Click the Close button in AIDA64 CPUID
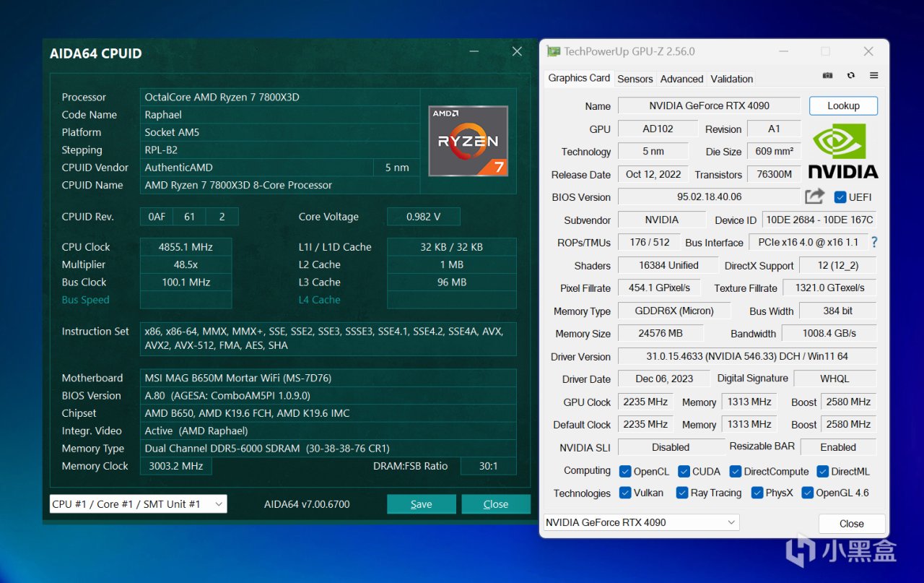The width and height of the screenshot is (924, 583). click(496, 504)
